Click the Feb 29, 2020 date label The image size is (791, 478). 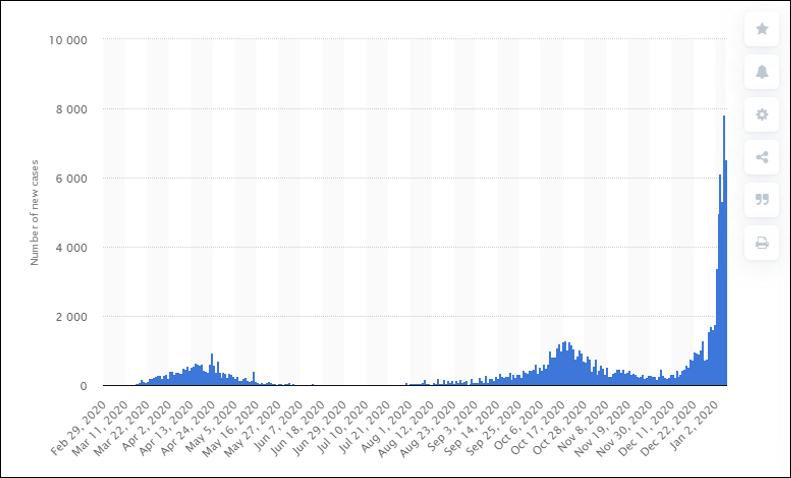[x=76, y=424]
